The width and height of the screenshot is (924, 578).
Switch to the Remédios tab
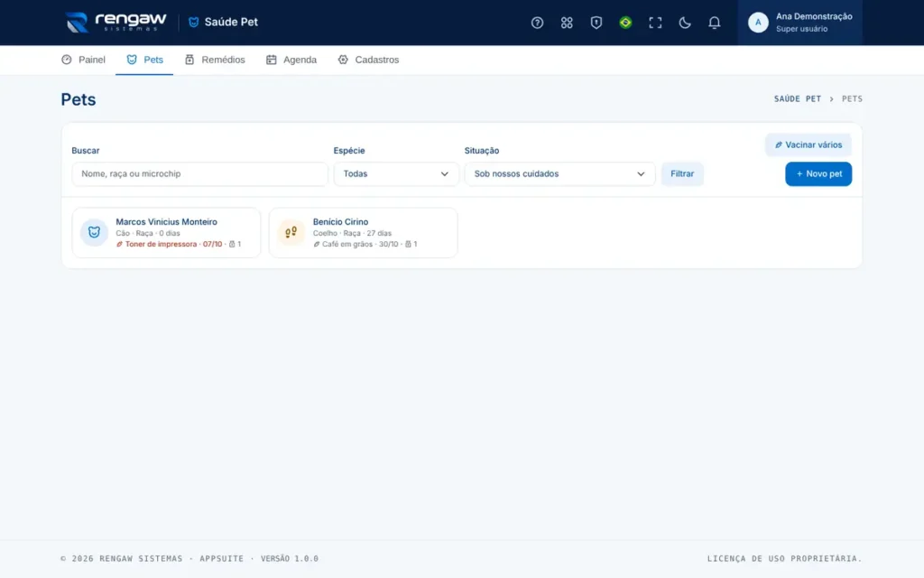[x=215, y=60]
